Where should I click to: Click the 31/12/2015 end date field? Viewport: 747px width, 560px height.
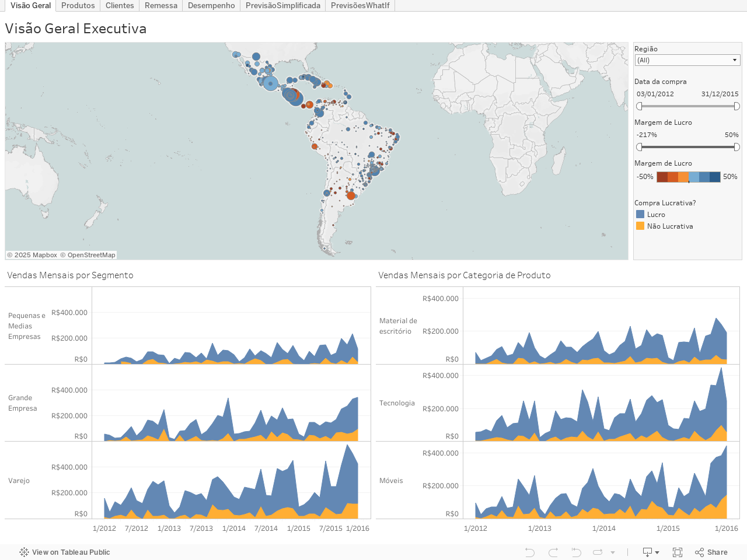(x=720, y=94)
